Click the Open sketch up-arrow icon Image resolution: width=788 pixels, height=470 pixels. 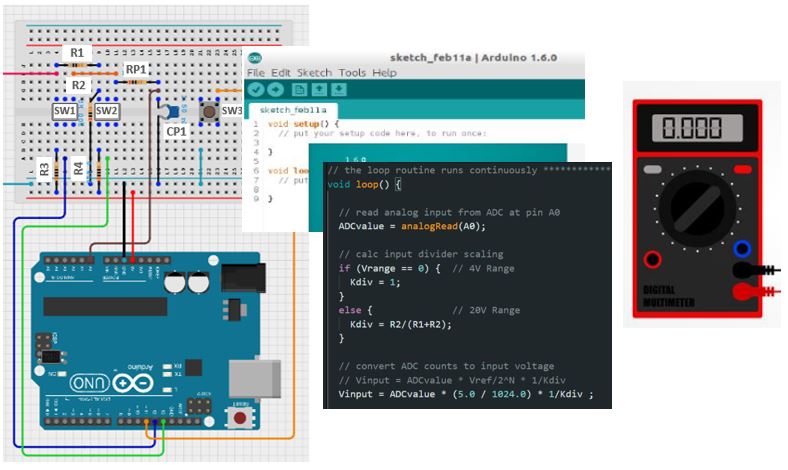point(319,90)
